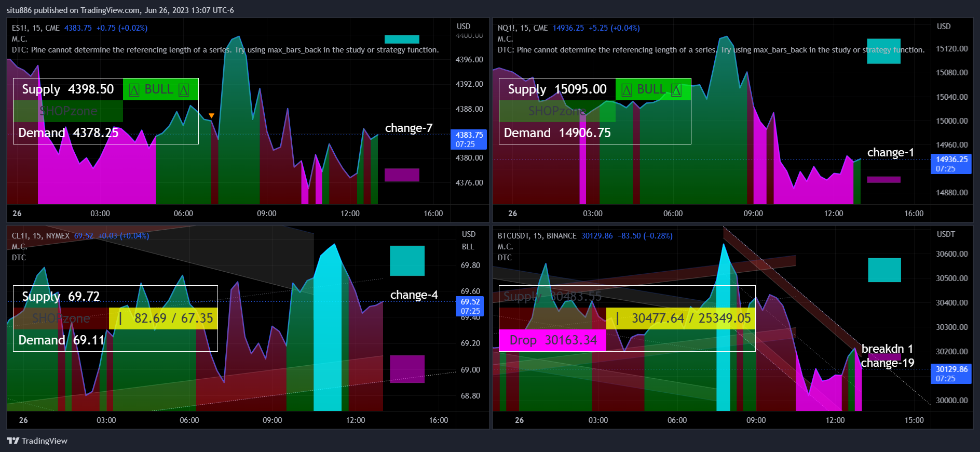Click 09:00 on the ES1! time axis
The width and height of the screenshot is (980, 452).
[267, 214]
